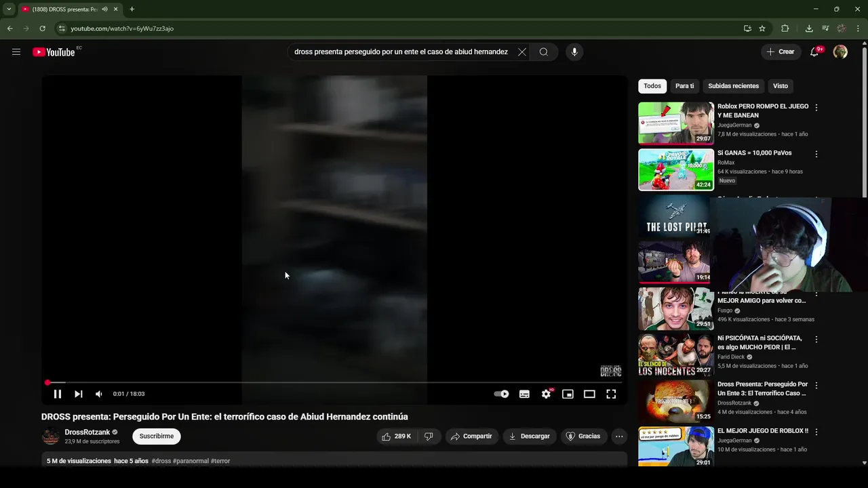Open new browser tab
This screenshot has height=488, width=868.
coord(132,9)
